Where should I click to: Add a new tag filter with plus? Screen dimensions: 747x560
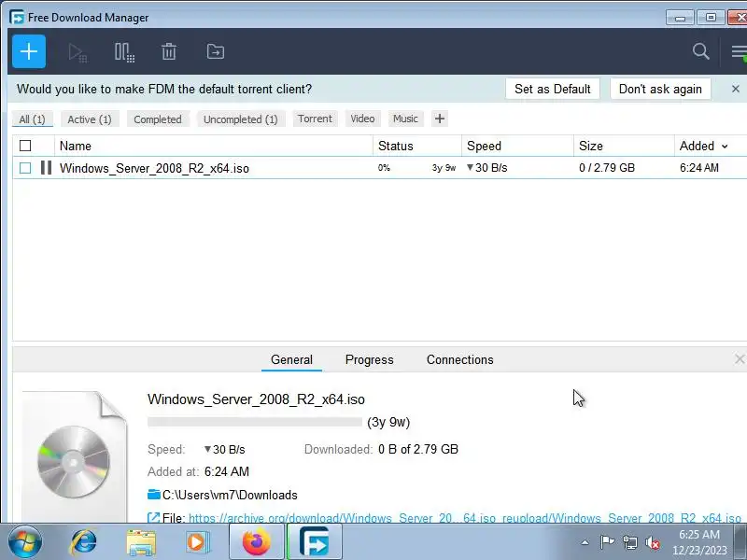[x=440, y=119]
